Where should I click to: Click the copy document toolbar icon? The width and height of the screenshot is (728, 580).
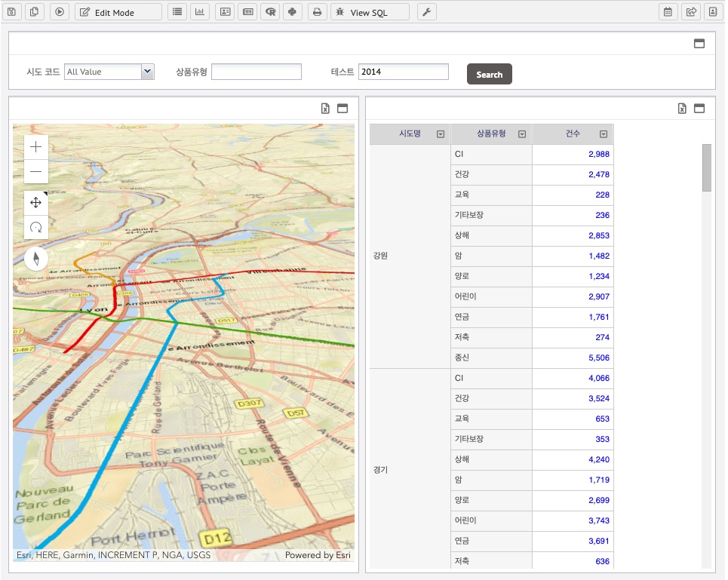[35, 12]
